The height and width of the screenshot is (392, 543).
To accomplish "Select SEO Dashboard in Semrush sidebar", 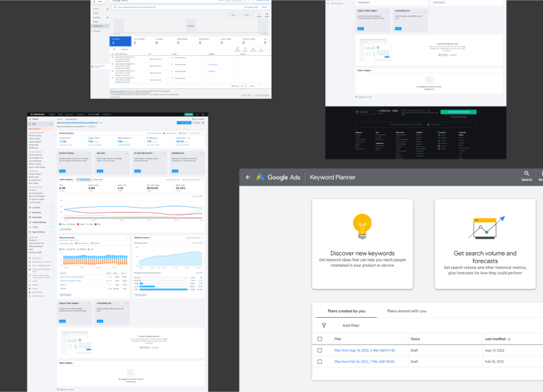I will click(x=40, y=129).
